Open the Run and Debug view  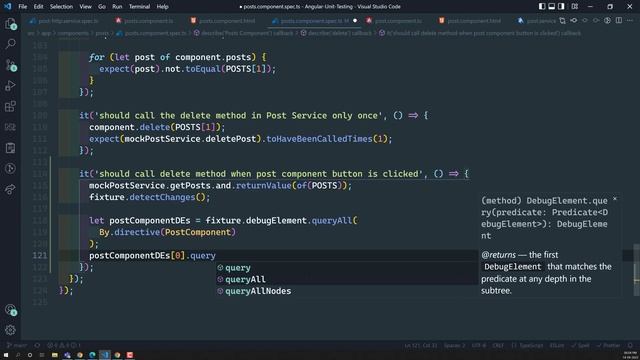pos(11,86)
